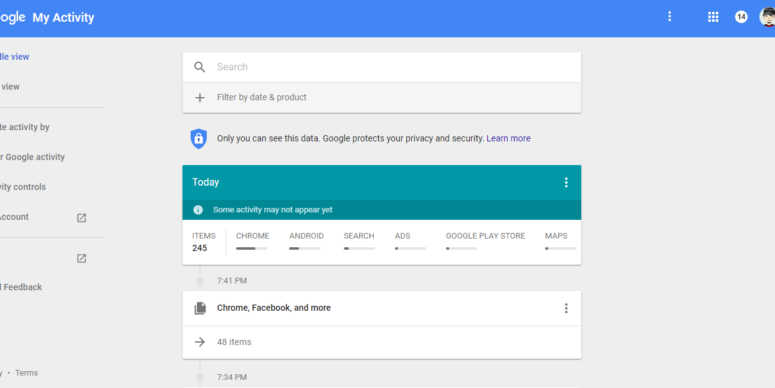Screen dimensions: 775x388
Task: Open the account profile avatar
Action: (x=767, y=17)
